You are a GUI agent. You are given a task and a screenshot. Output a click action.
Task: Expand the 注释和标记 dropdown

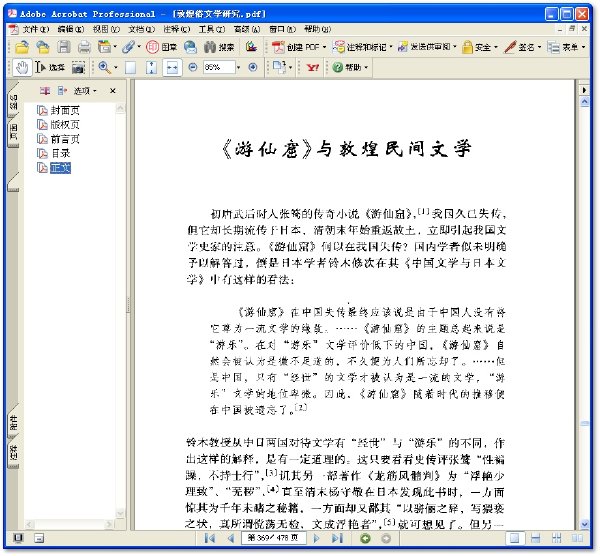pos(391,47)
